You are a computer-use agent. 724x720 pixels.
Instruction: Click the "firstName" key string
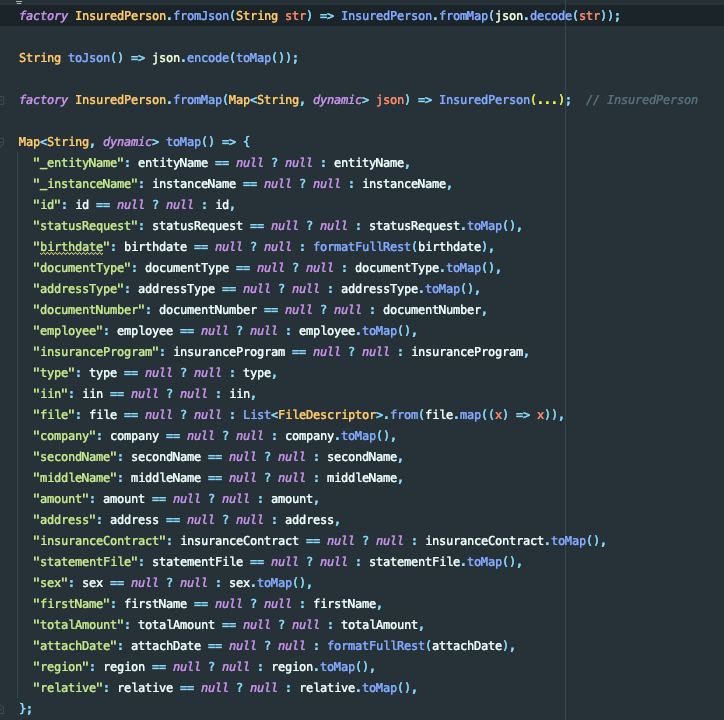tap(72, 604)
